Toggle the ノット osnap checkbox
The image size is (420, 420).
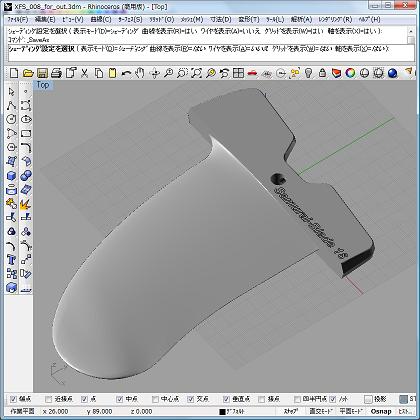[x=333, y=399]
